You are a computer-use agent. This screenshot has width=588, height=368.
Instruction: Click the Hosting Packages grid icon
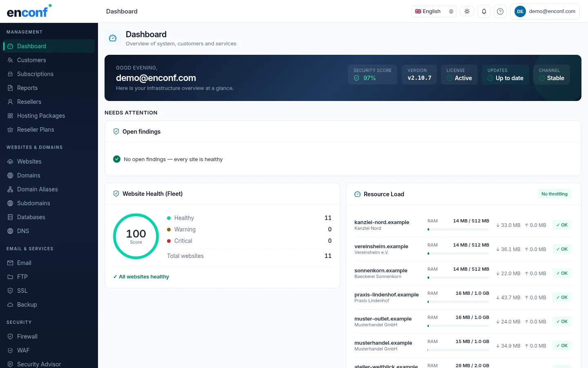pos(10,116)
